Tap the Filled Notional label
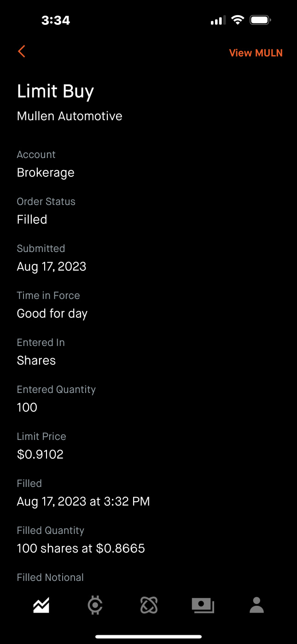Image resolution: width=297 pixels, height=644 pixels. point(50,578)
